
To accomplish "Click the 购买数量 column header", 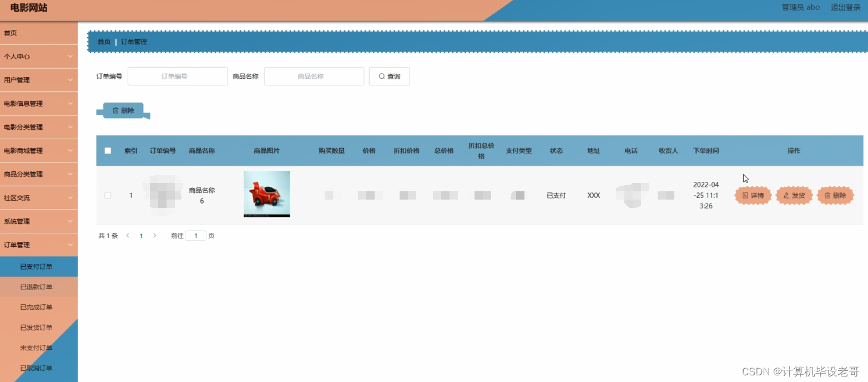I will click(331, 151).
